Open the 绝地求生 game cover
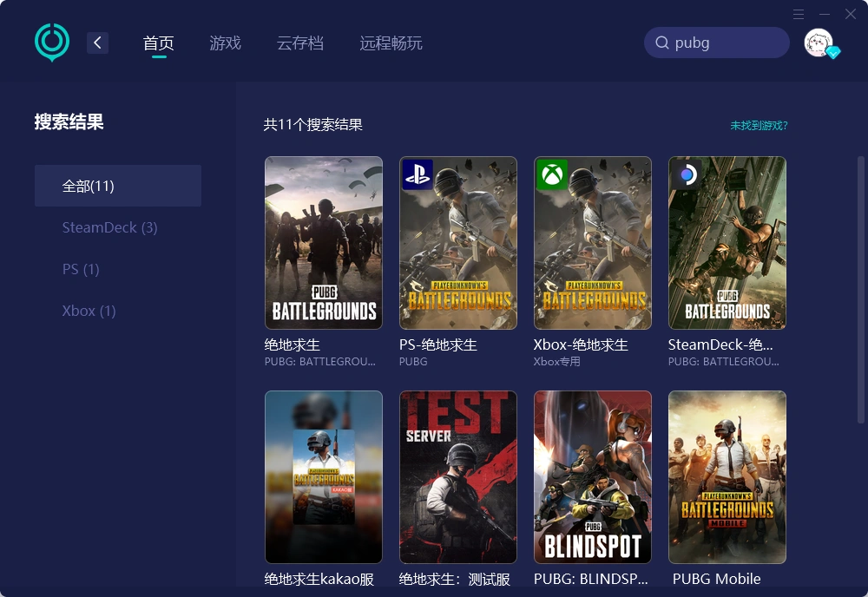 (323, 243)
